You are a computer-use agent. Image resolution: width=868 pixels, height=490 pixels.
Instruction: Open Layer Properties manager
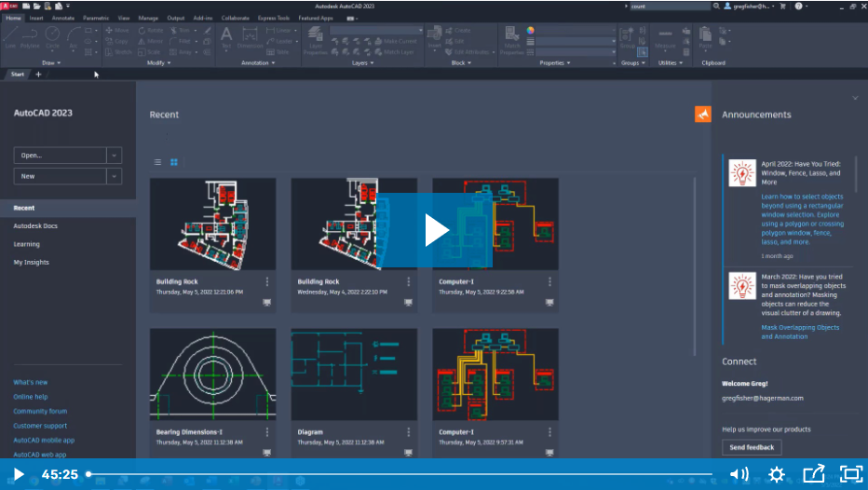pyautogui.click(x=316, y=40)
